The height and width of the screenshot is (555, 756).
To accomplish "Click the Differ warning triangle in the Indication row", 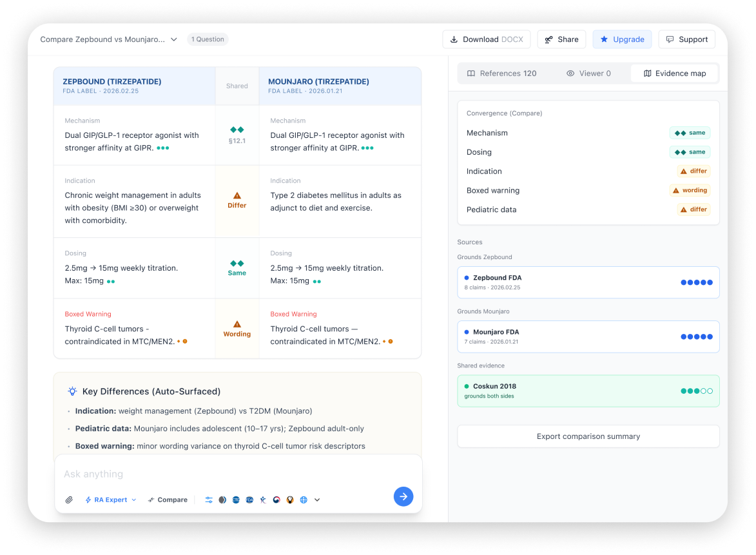I will (x=237, y=195).
